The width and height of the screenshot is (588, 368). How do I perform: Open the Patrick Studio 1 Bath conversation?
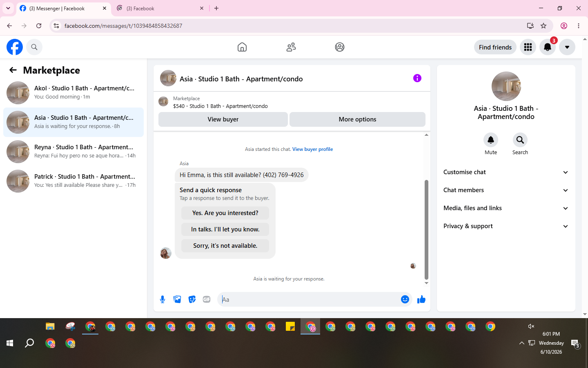[x=73, y=181]
